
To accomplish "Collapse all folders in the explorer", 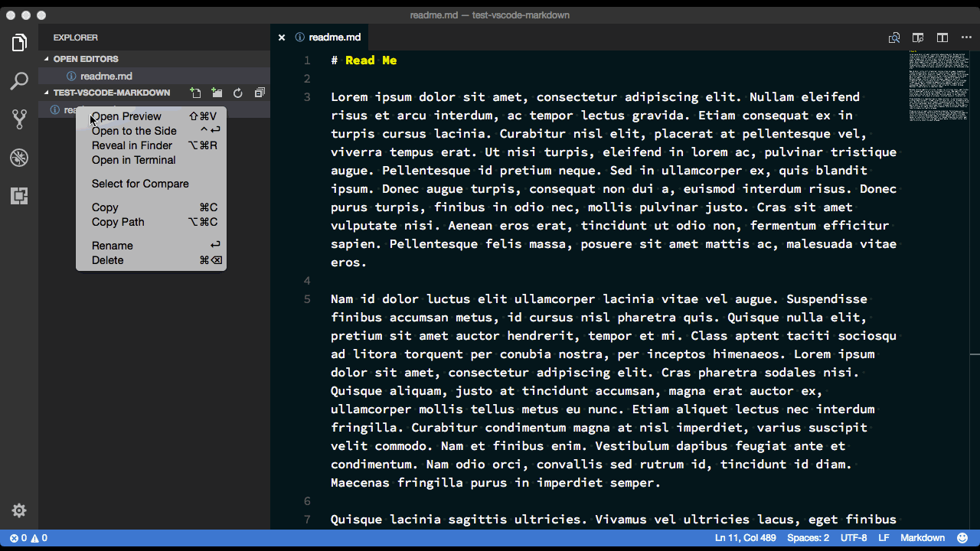I will 260,93.
